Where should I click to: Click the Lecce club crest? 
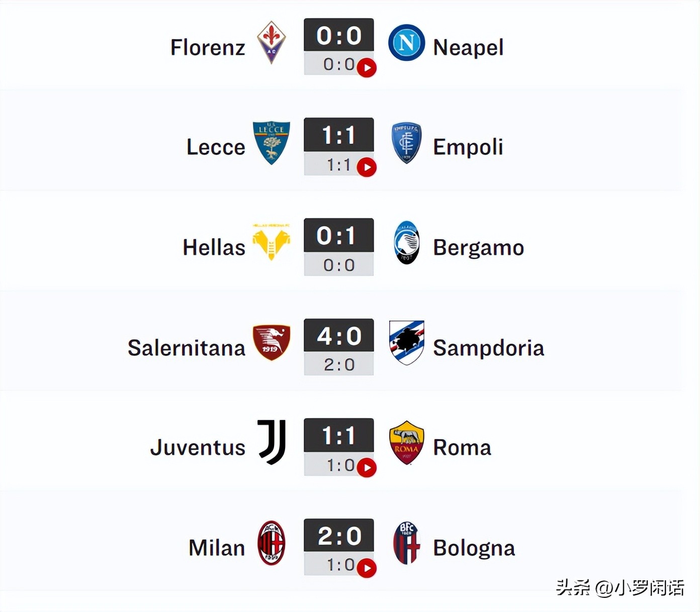pos(272,143)
